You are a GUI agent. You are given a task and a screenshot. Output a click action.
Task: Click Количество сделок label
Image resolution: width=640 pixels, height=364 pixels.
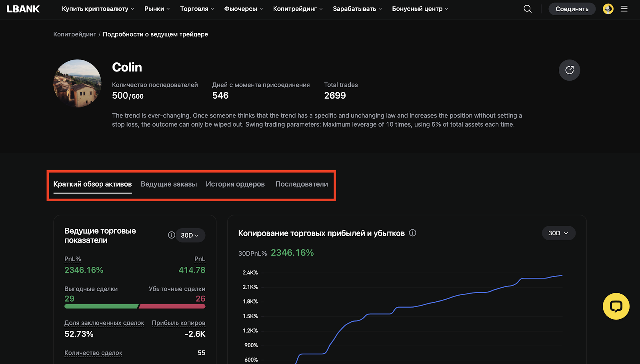pyautogui.click(x=93, y=353)
